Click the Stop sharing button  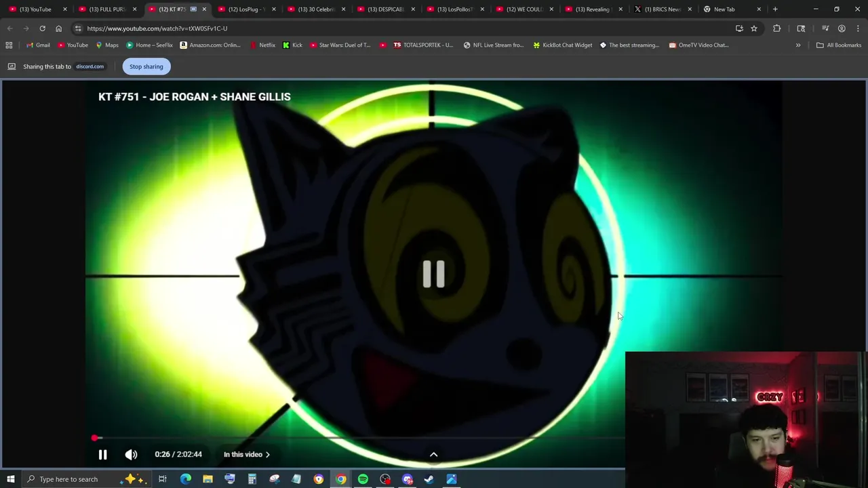pos(146,66)
